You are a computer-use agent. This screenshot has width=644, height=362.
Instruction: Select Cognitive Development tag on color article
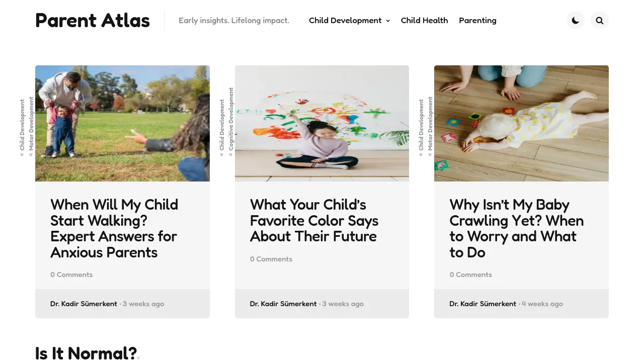click(231, 119)
